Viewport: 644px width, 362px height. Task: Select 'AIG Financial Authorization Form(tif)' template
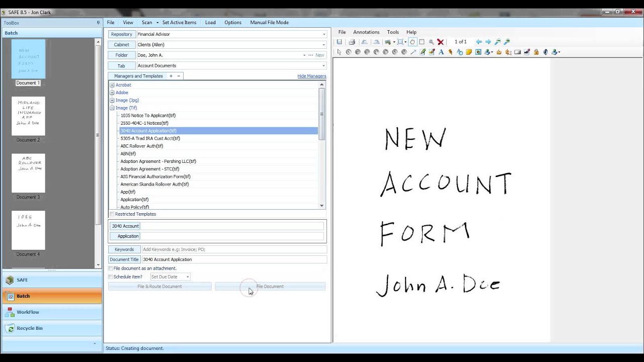tap(155, 176)
